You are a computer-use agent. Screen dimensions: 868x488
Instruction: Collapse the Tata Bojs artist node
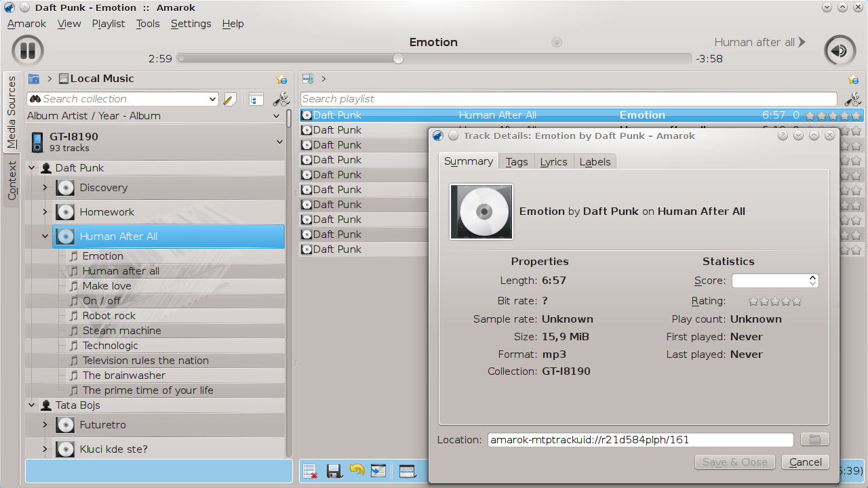point(32,405)
